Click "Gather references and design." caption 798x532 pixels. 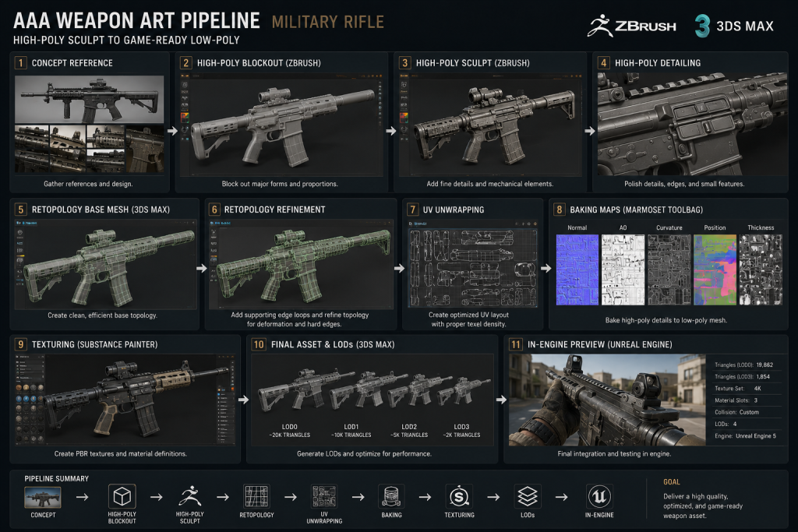click(88, 184)
